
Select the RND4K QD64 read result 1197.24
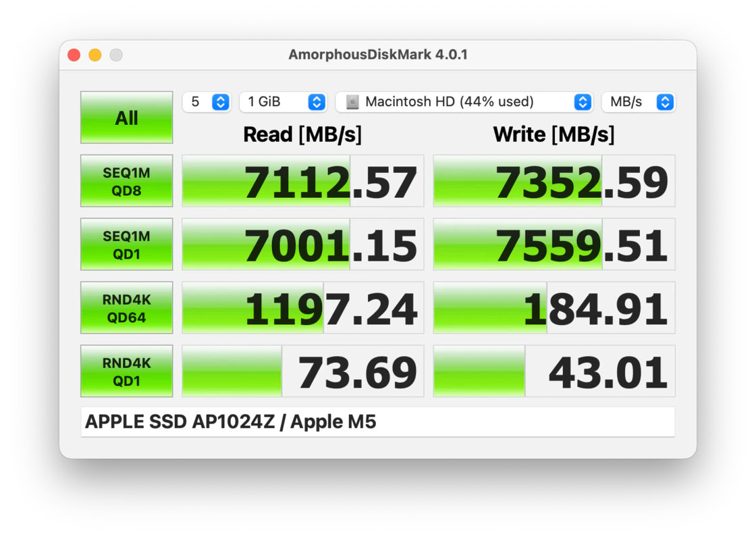click(x=303, y=308)
